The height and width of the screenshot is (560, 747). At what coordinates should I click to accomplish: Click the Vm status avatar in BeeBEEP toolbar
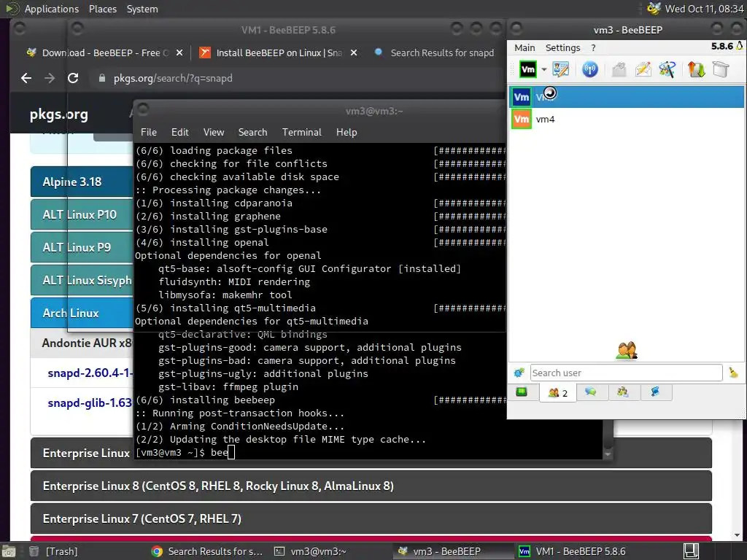[528, 69]
